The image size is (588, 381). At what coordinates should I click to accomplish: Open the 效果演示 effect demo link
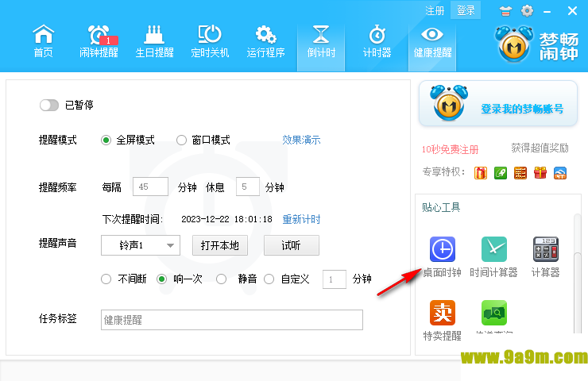(301, 140)
